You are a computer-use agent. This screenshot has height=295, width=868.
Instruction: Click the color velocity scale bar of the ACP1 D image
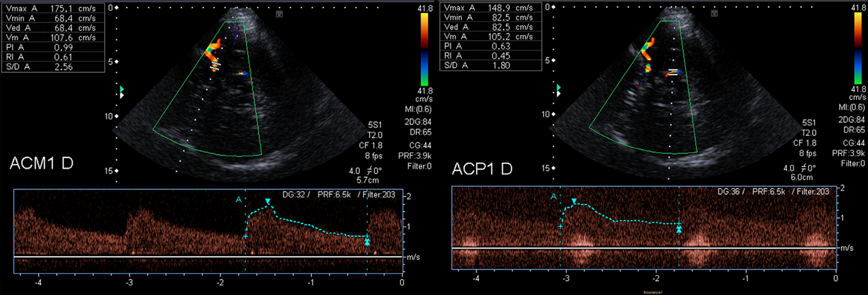(x=857, y=48)
